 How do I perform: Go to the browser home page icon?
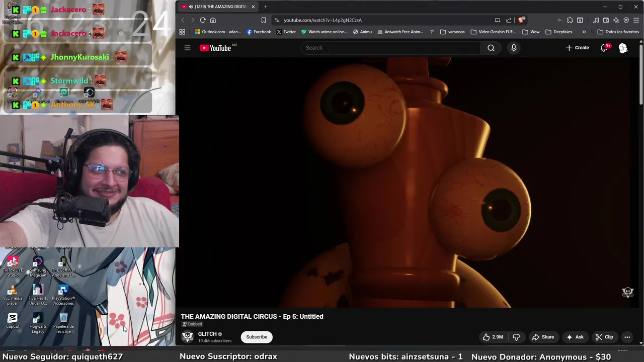point(213,20)
